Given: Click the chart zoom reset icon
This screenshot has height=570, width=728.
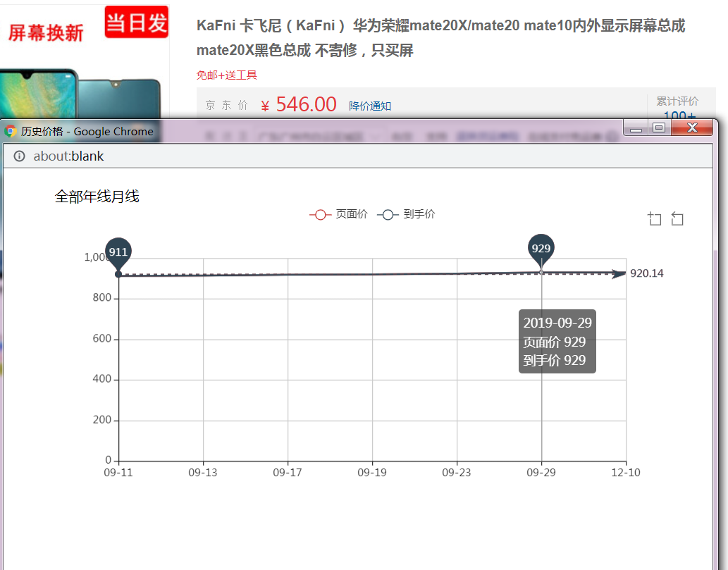Looking at the screenshot, I should (x=677, y=218).
